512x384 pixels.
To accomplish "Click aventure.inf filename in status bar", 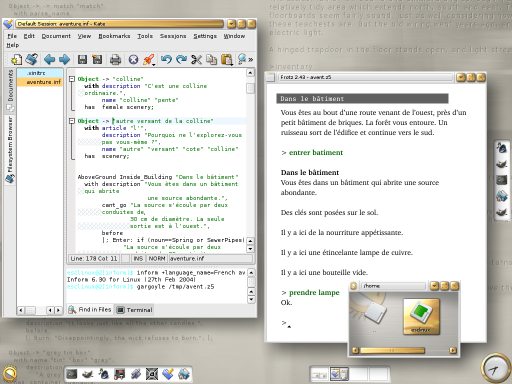I will coord(211,259).
